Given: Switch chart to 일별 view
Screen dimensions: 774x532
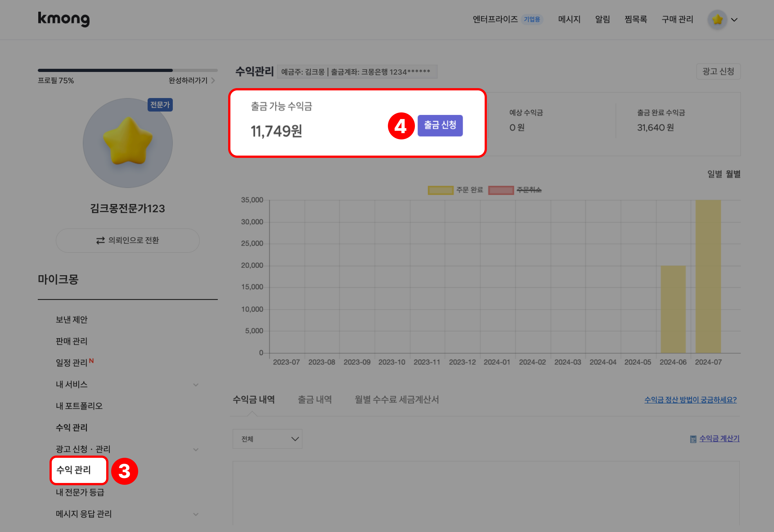Looking at the screenshot, I should [x=714, y=174].
